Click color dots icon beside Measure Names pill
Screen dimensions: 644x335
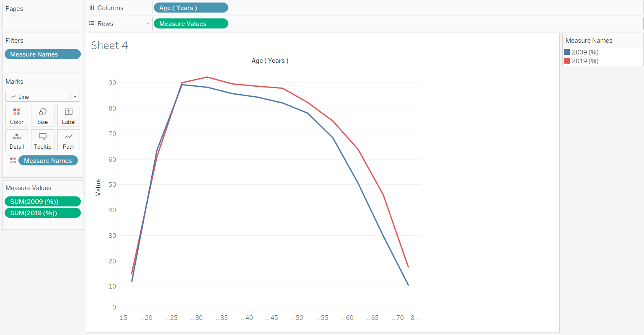13,161
